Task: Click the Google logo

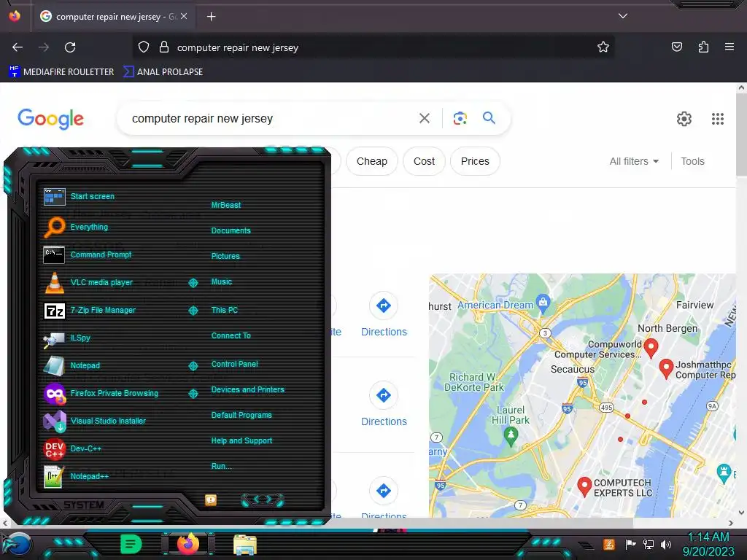Action: 50,119
